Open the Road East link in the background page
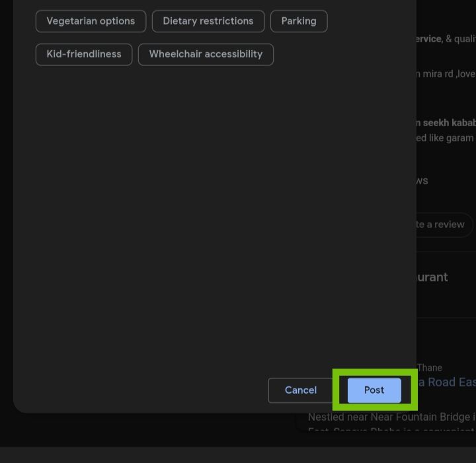The height and width of the screenshot is (463, 476). (x=446, y=382)
